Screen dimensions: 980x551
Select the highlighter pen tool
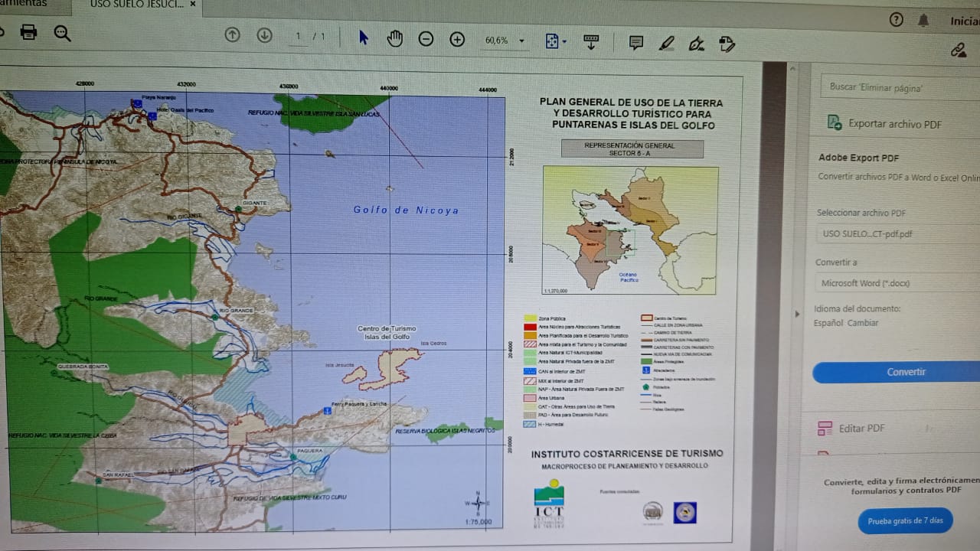pos(666,43)
